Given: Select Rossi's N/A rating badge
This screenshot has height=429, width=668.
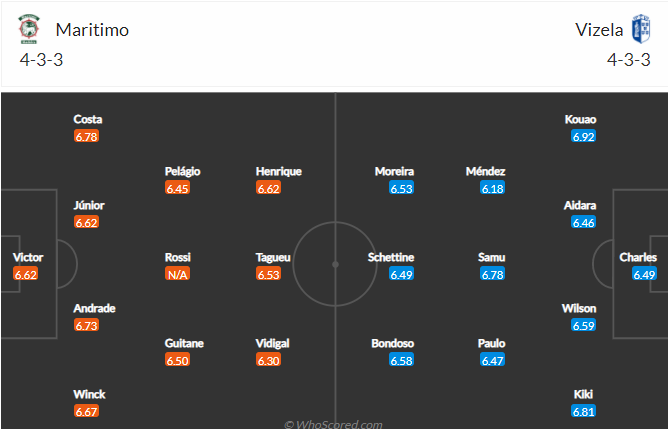Looking at the screenshot, I should (x=177, y=274).
